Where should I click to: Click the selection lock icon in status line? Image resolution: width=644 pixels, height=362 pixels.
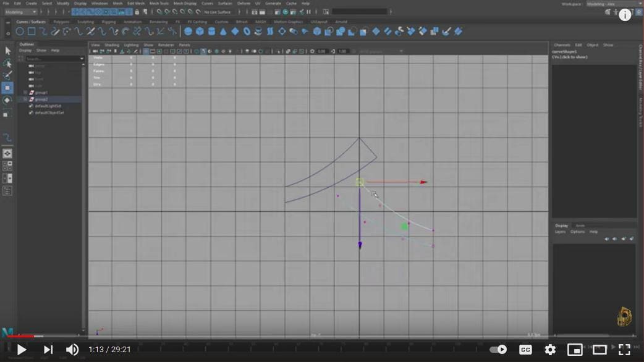[x=137, y=12]
